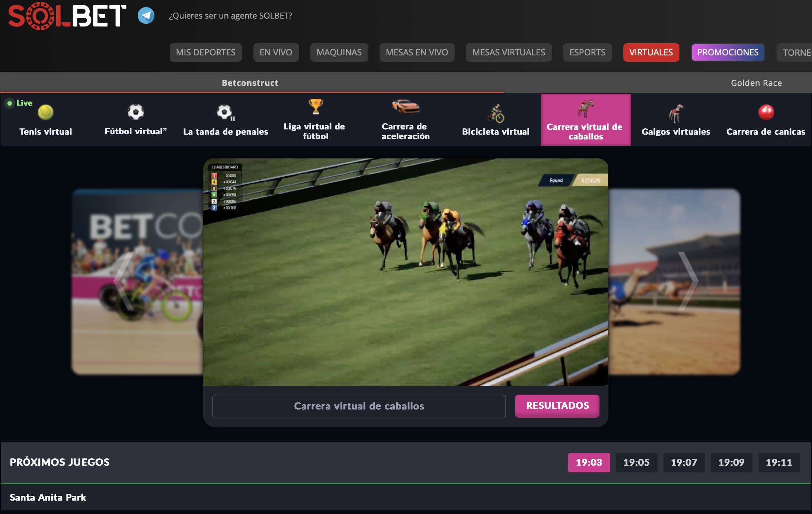The image size is (812, 514).
Task: Click the 'PRÓXIMOS JUEGOS' heading
Action: coord(60,462)
